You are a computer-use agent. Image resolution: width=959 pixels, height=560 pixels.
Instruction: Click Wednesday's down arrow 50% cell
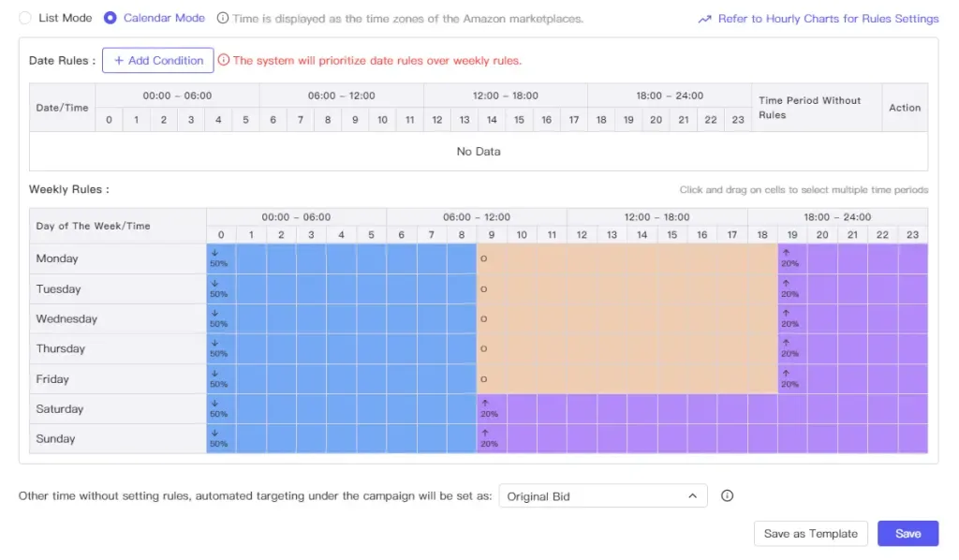tap(221, 318)
